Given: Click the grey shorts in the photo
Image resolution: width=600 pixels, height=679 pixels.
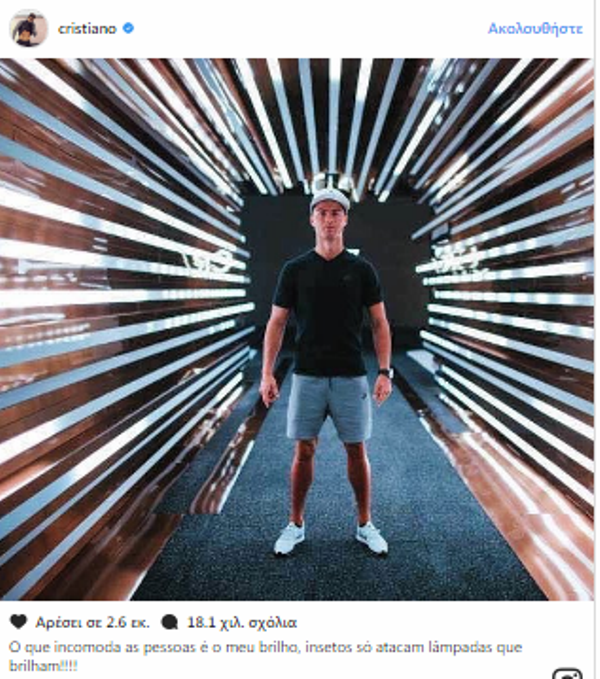Looking at the screenshot, I should (329, 408).
